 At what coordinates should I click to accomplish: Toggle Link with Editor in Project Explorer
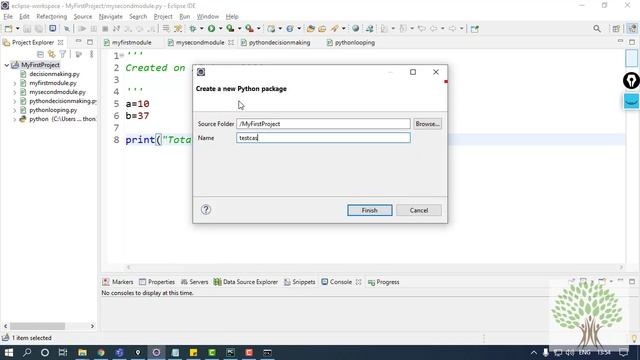[51, 54]
